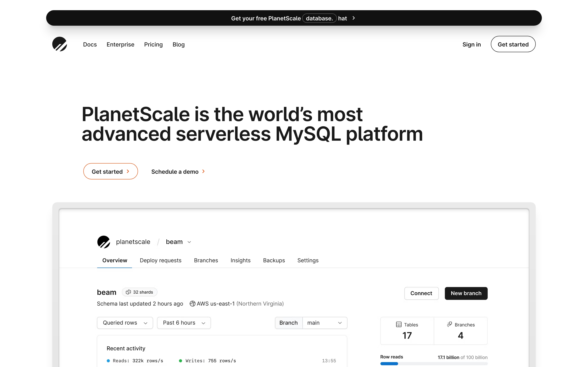The image size is (588, 367).
Task: Open the Queried rows dropdown
Action: pos(125,323)
